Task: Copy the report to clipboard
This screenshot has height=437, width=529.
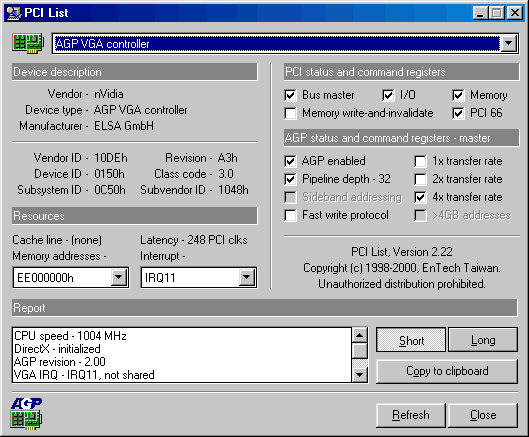Action: pyautogui.click(x=447, y=371)
